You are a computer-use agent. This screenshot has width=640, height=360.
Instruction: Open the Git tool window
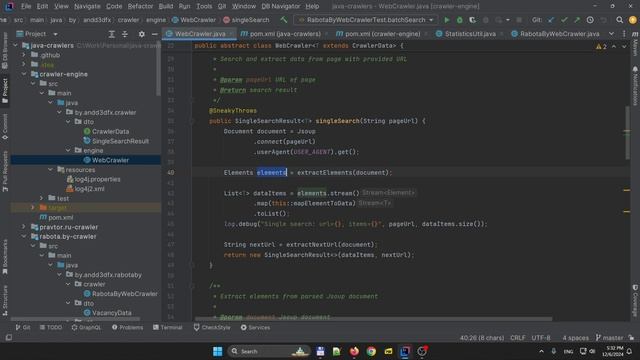pos(23,327)
